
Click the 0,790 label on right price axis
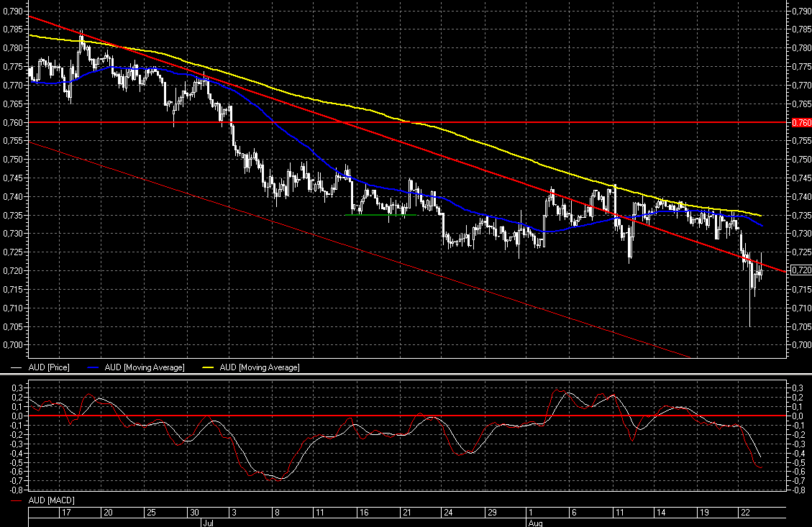pyautogui.click(x=800, y=11)
